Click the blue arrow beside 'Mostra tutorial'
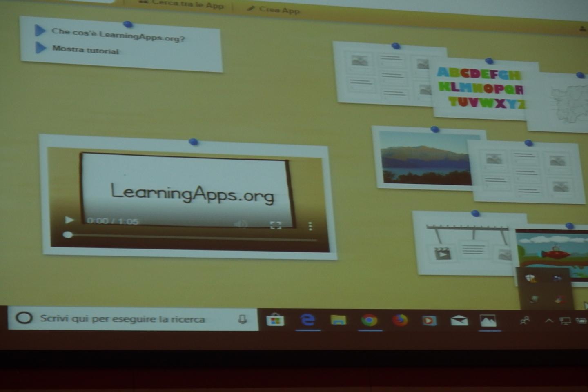The width and height of the screenshot is (588, 392). tap(40, 48)
